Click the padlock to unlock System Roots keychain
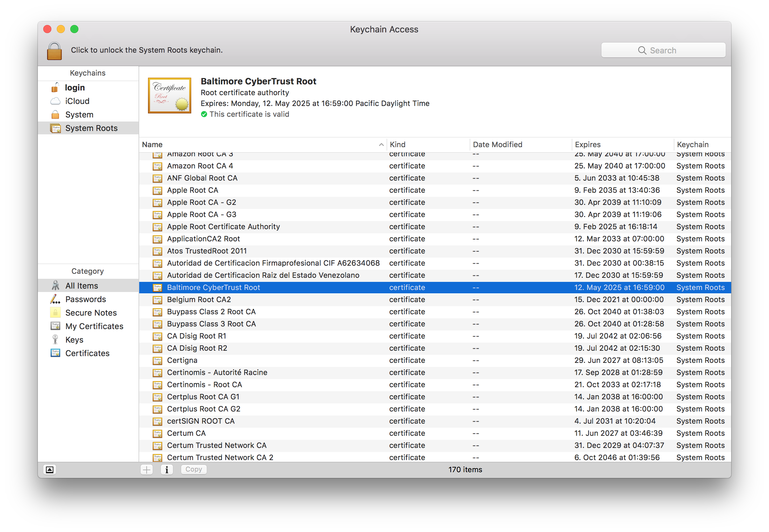 [54, 51]
